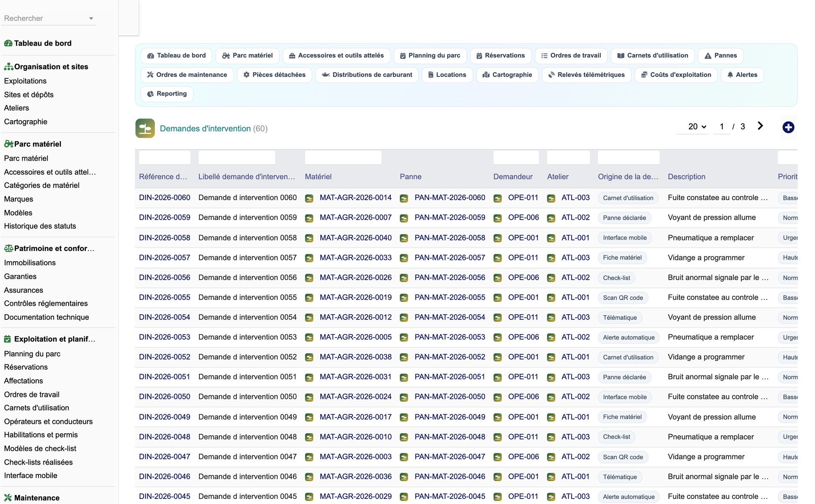The height and width of the screenshot is (504, 815).
Task: Open Pièces détachées tab
Action: coord(274,75)
